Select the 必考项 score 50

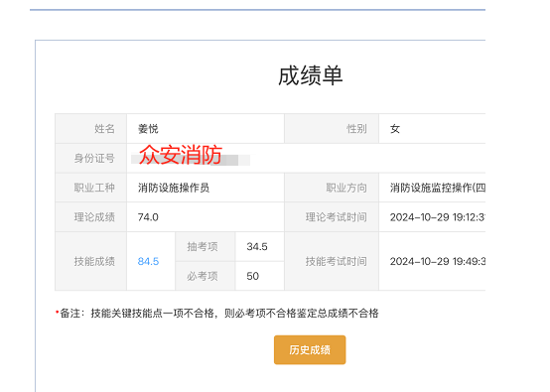coord(252,276)
